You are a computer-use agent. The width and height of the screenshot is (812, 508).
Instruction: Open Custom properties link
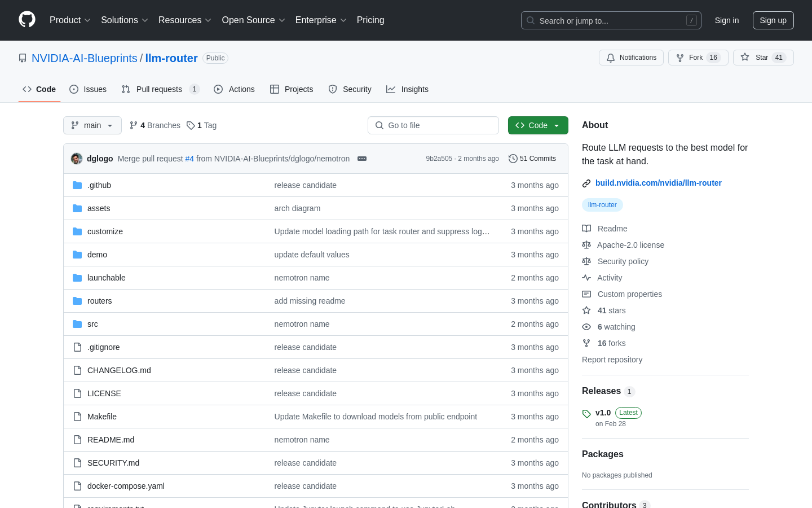[x=622, y=294]
